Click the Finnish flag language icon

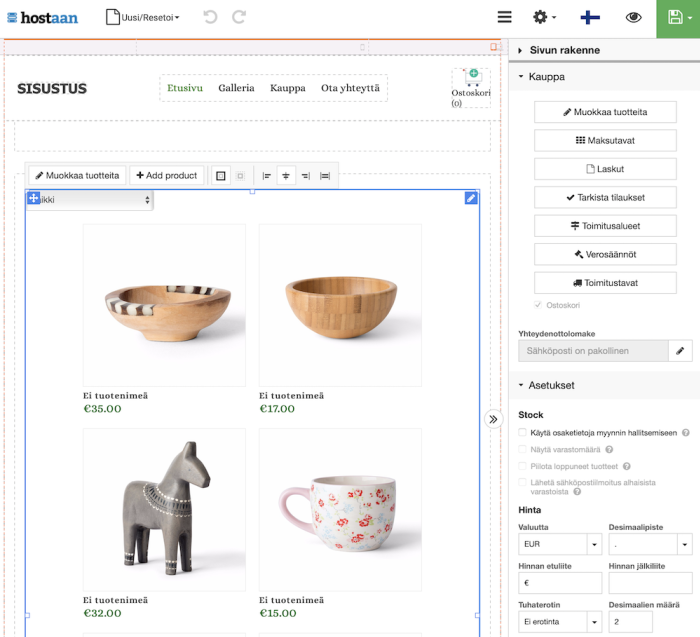click(590, 17)
